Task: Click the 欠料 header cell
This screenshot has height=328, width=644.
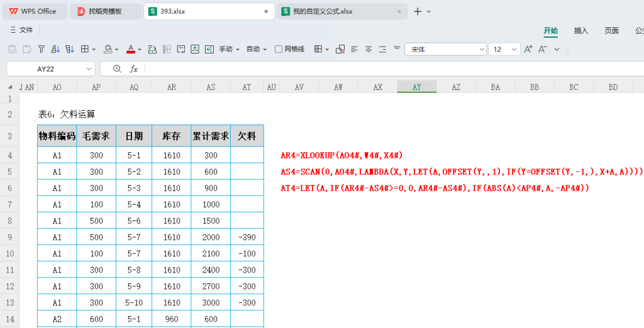Action: [x=247, y=136]
